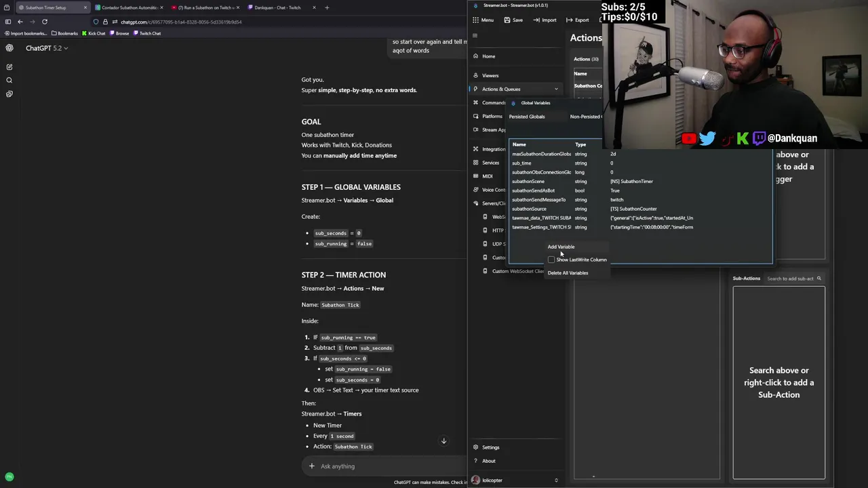This screenshot has width=868, height=488.
Task: Go back in the browser
Action: 20,22
